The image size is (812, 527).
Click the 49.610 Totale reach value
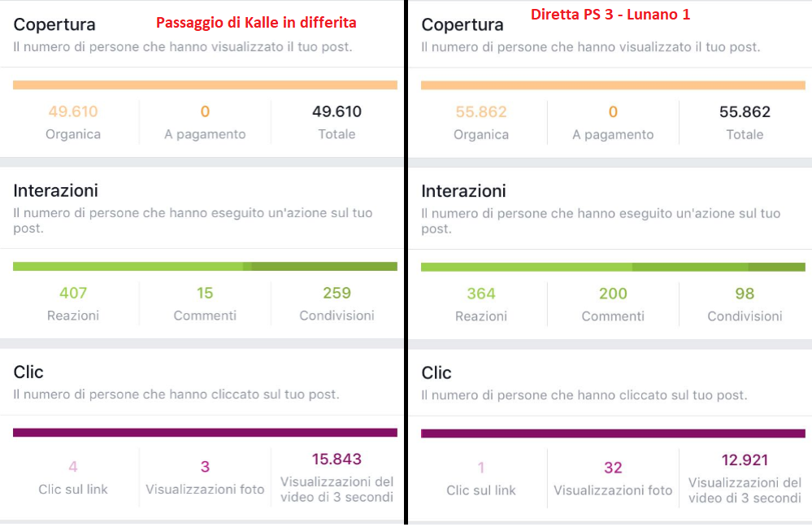(x=337, y=112)
